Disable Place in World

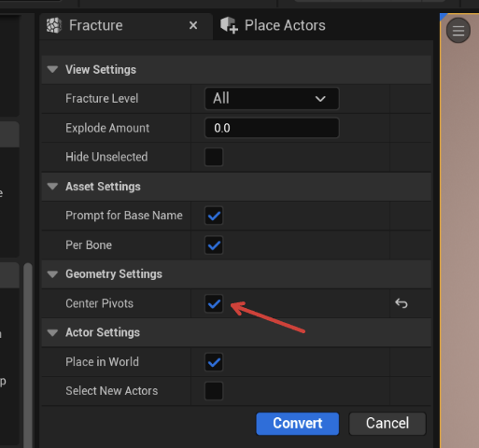(214, 362)
